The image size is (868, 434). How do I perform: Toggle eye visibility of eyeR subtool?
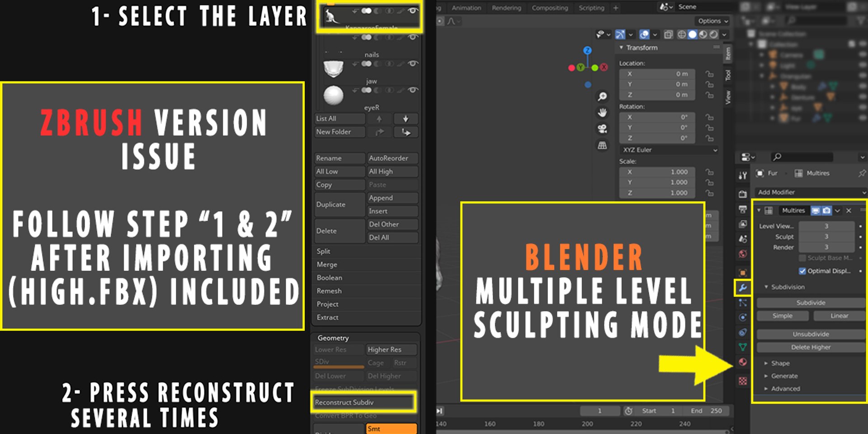click(x=413, y=90)
